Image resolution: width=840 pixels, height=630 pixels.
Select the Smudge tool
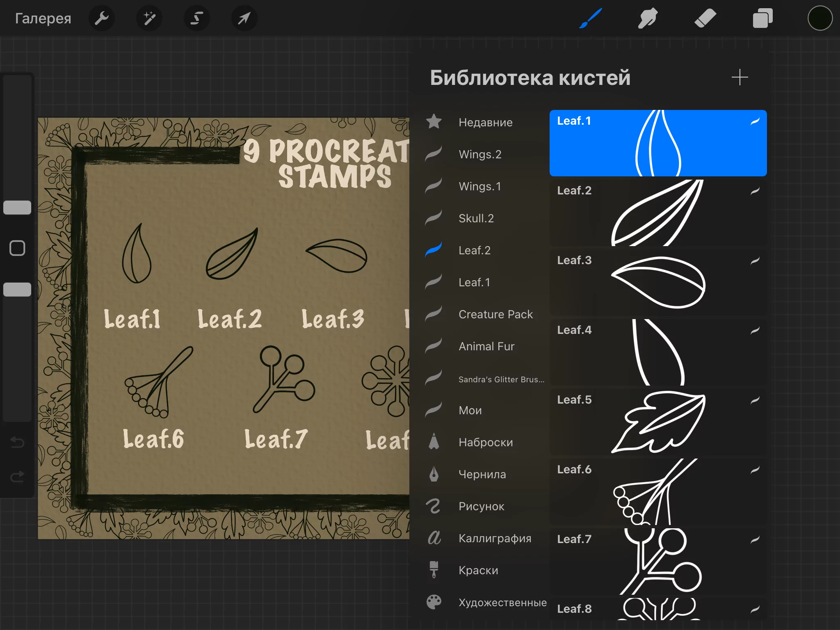coord(648,18)
